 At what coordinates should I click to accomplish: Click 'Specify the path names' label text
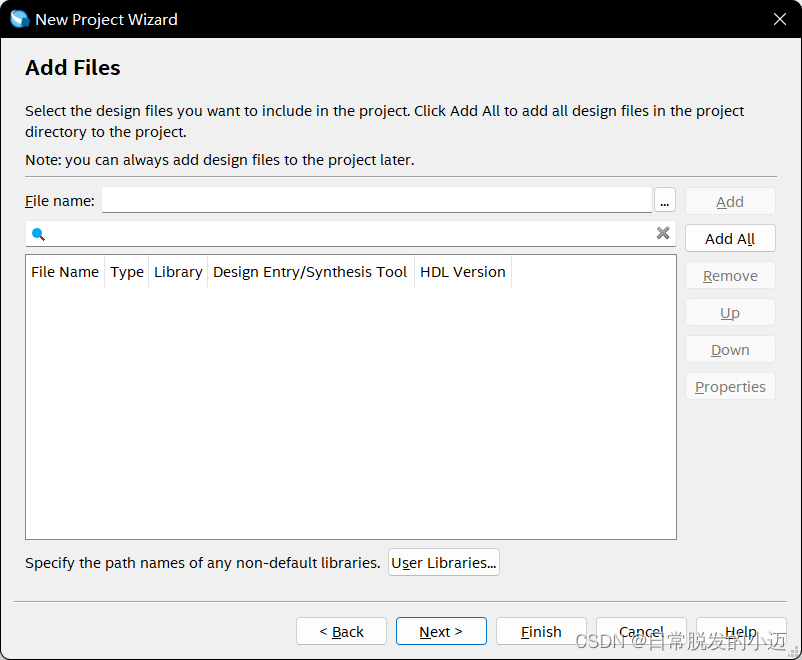click(x=203, y=562)
